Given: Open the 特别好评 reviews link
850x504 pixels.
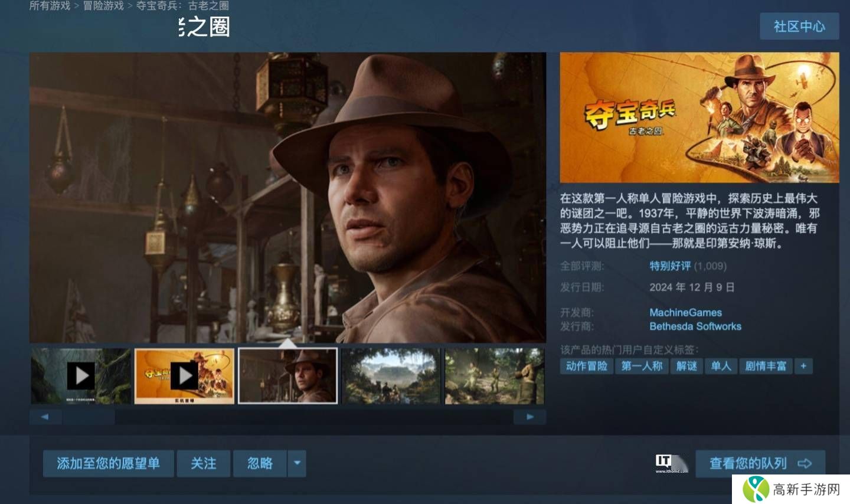Looking at the screenshot, I should 670,266.
